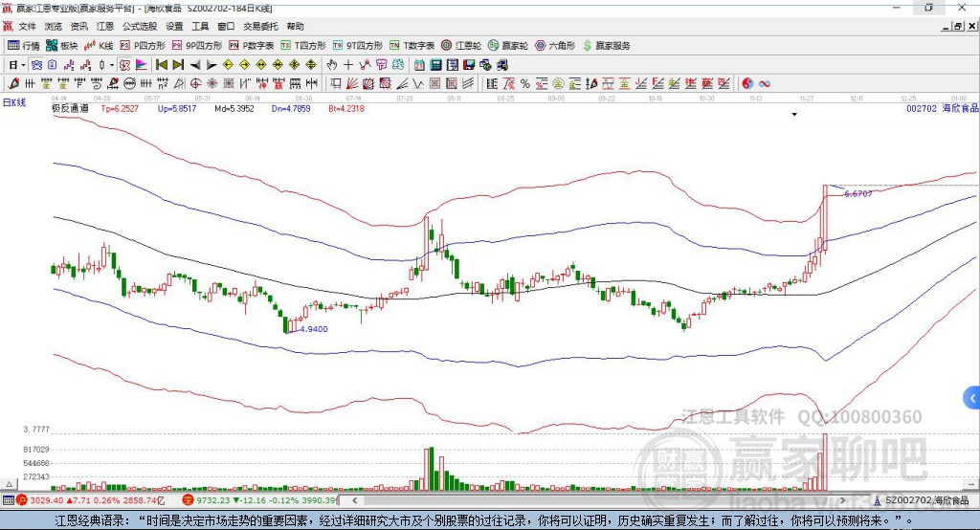This screenshot has width=980, height=530.
Task: Expand the candlestick style dropdown arrow
Action: pyautogui.click(x=111, y=65)
